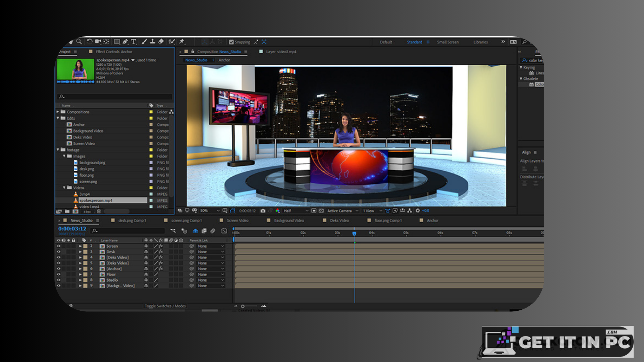This screenshot has width=644, height=362.
Task: Select the Type text tool
Action: tap(133, 42)
